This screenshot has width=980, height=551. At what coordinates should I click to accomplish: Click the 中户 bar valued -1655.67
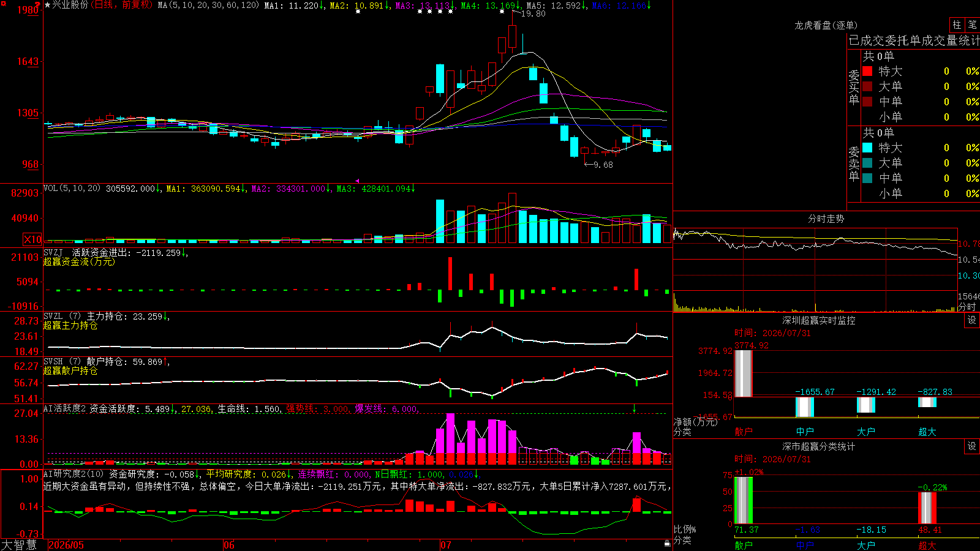click(805, 407)
